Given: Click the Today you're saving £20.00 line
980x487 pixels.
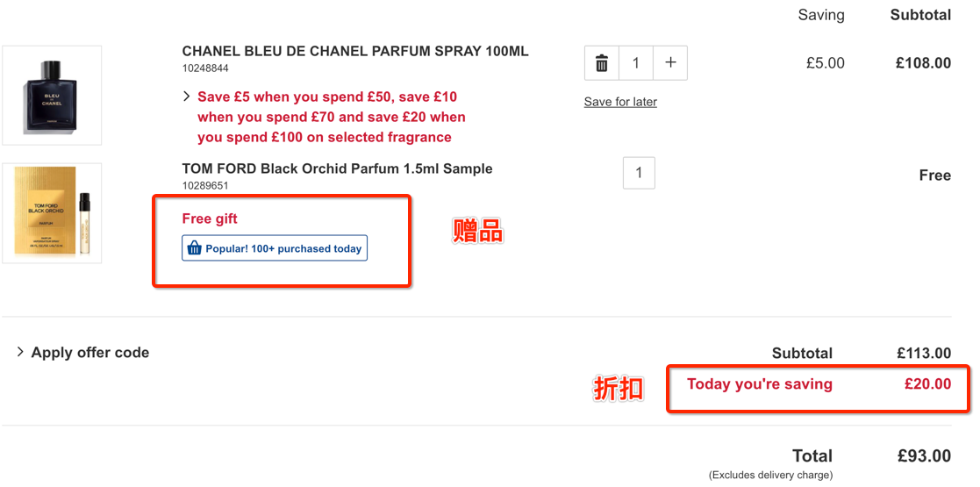Looking at the screenshot, I should [819, 383].
